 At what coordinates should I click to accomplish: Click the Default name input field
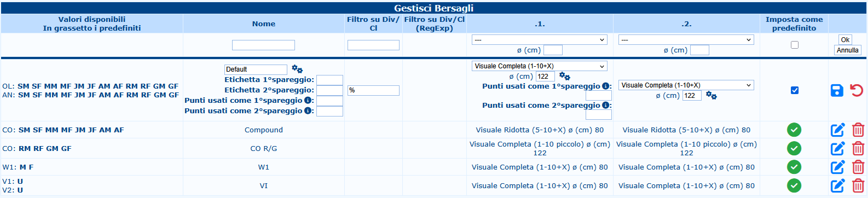[x=256, y=69]
